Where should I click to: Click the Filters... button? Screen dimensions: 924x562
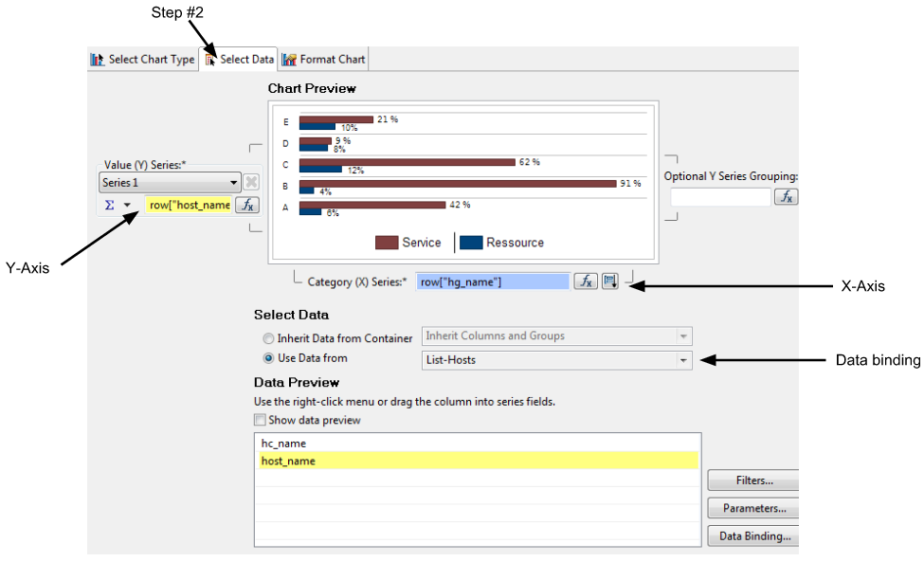[753, 480]
